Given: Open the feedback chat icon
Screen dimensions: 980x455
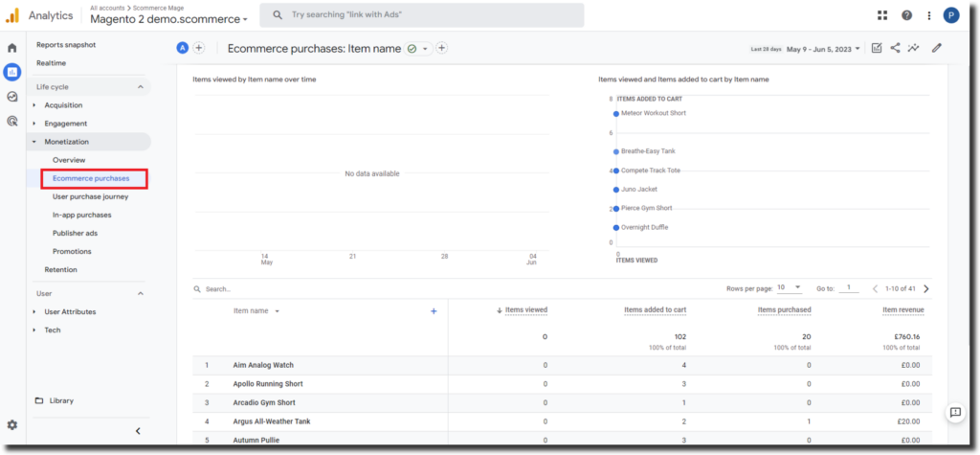Looking at the screenshot, I should tap(955, 413).
